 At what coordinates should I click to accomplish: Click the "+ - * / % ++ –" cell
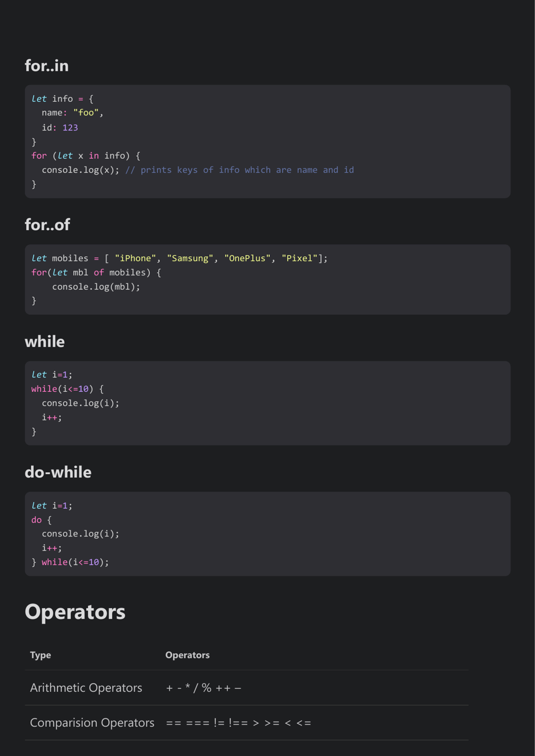[204, 688]
